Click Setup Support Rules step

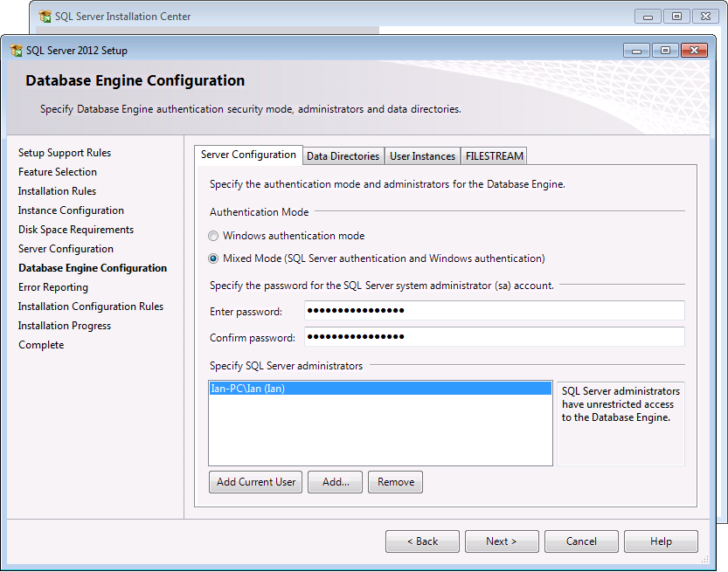click(x=65, y=153)
